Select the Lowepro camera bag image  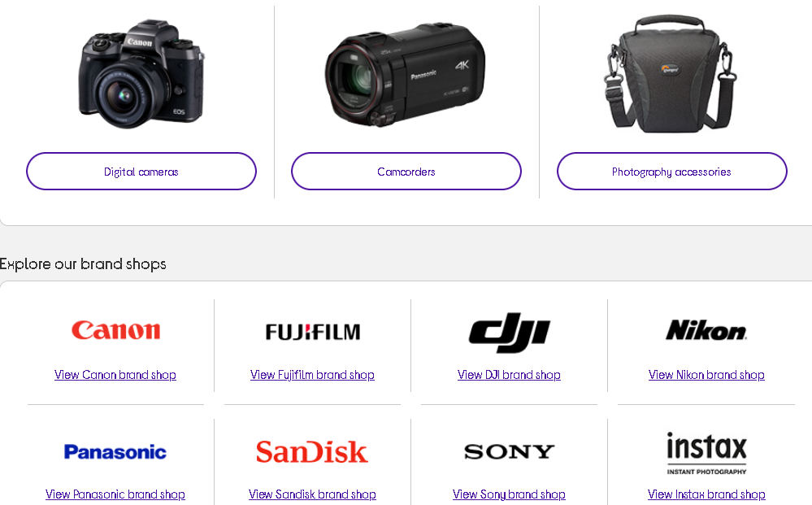click(x=671, y=74)
